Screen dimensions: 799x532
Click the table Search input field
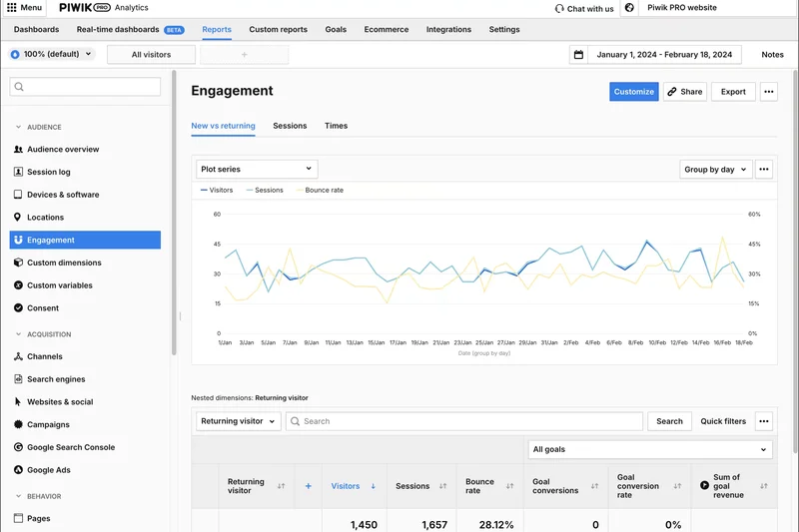(x=464, y=421)
